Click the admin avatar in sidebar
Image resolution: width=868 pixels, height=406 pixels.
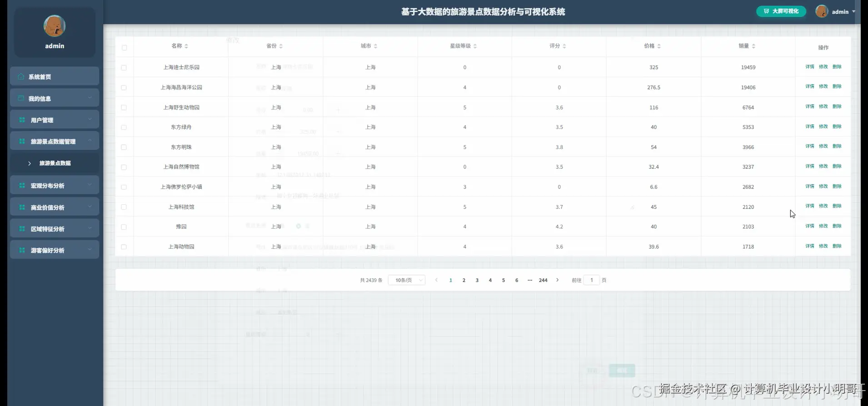tap(55, 26)
